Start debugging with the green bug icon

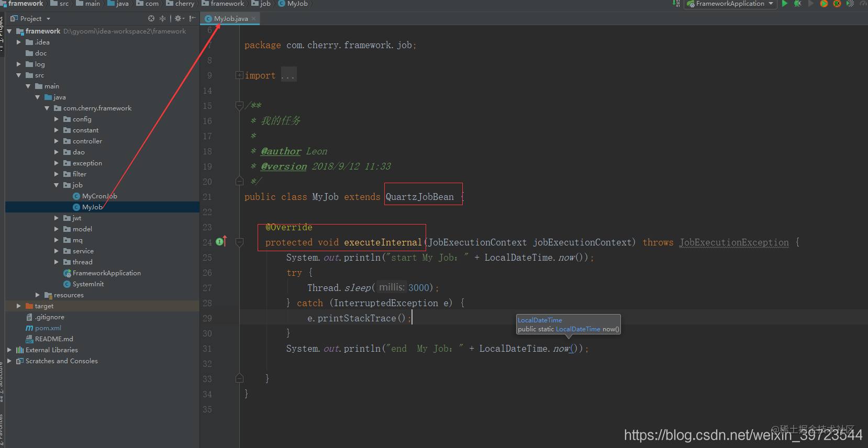point(797,4)
